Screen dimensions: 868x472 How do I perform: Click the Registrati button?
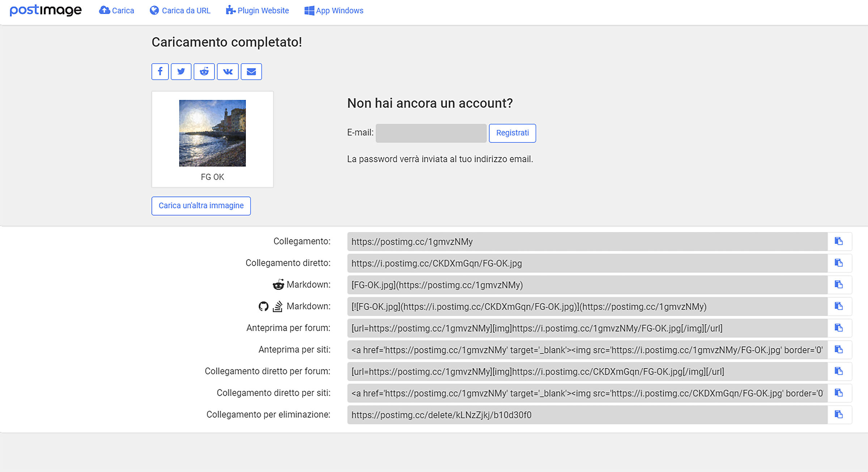pos(512,133)
